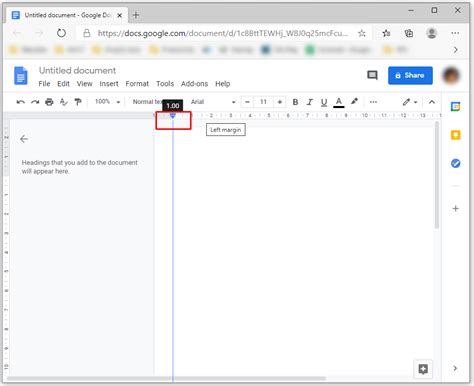Print the document using the printer icon
The width and height of the screenshot is (474, 386).
(49, 102)
